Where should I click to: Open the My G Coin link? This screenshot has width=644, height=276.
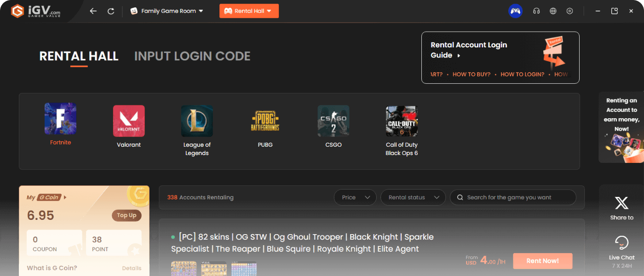46,197
